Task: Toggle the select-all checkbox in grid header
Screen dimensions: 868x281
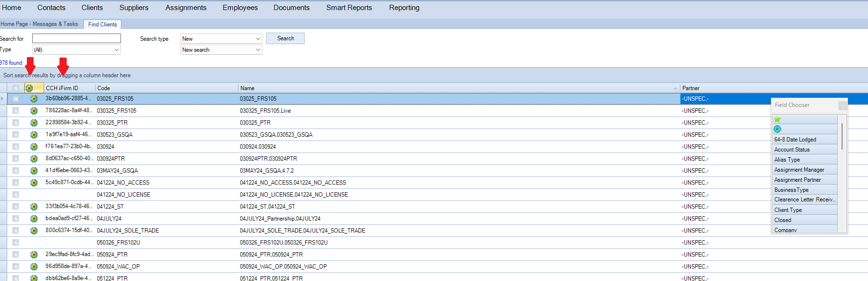Action: coord(16,88)
